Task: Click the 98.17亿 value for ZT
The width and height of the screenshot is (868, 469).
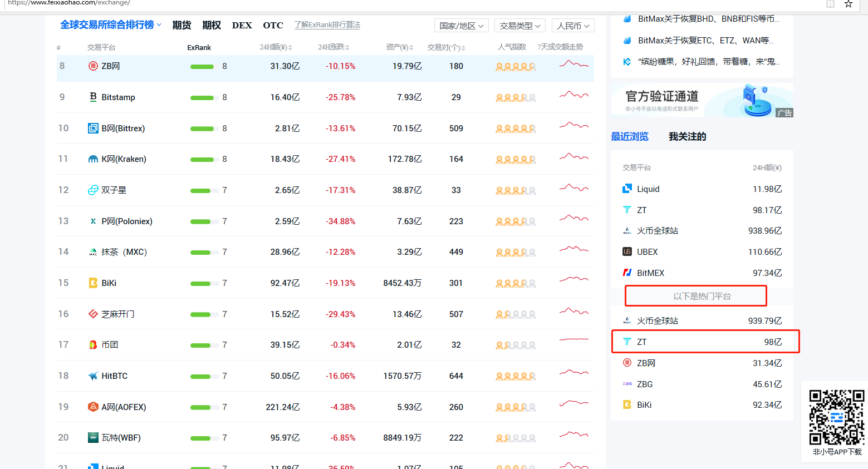Action: [x=767, y=210]
